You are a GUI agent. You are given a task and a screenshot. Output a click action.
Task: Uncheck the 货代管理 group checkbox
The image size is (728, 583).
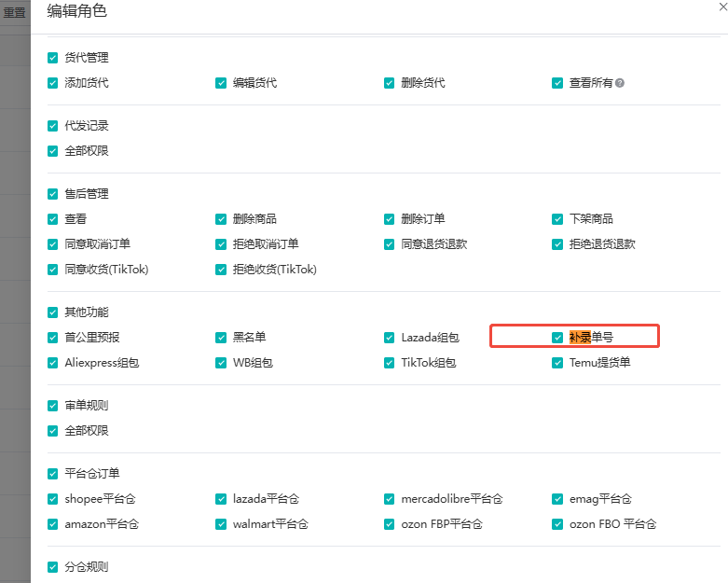click(x=52, y=58)
